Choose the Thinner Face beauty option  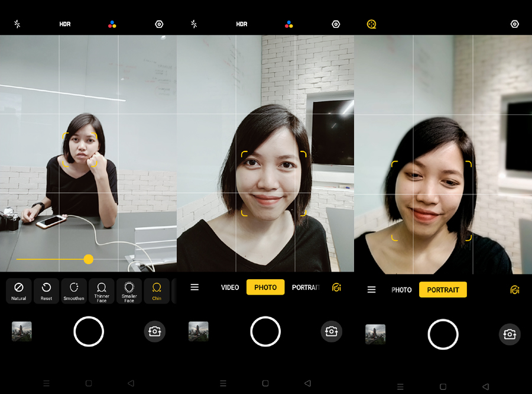[x=102, y=290]
